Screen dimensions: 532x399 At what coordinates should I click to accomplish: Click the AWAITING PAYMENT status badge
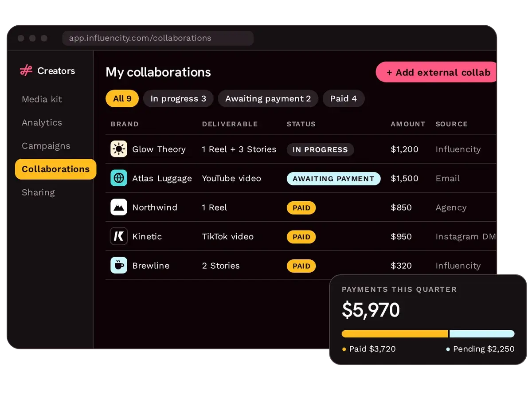click(333, 179)
